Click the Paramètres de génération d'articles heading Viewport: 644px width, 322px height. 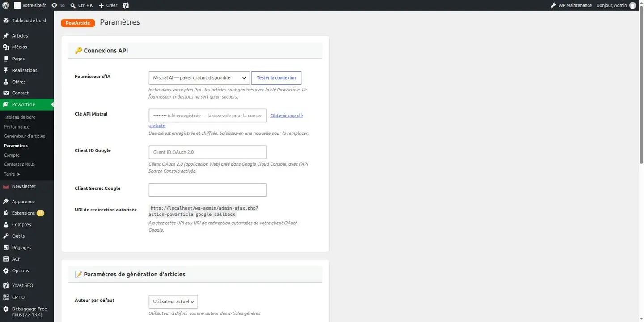tap(130, 274)
